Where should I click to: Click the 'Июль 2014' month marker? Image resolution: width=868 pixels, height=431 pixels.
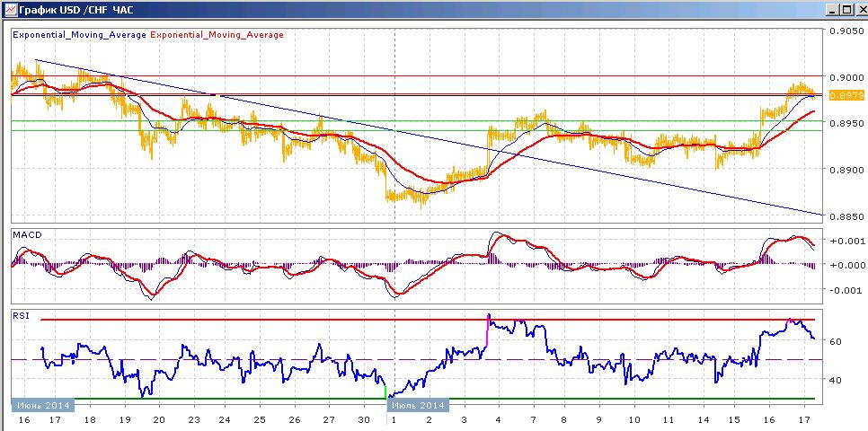click(x=418, y=406)
